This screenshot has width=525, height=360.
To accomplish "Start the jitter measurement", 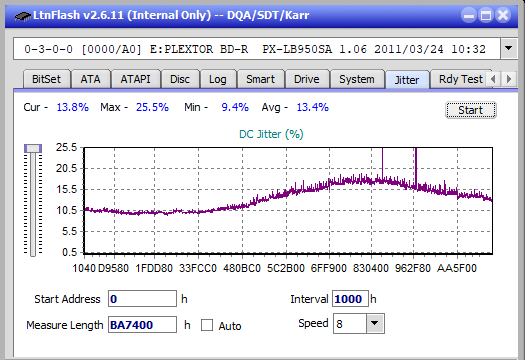I will pyautogui.click(x=470, y=110).
